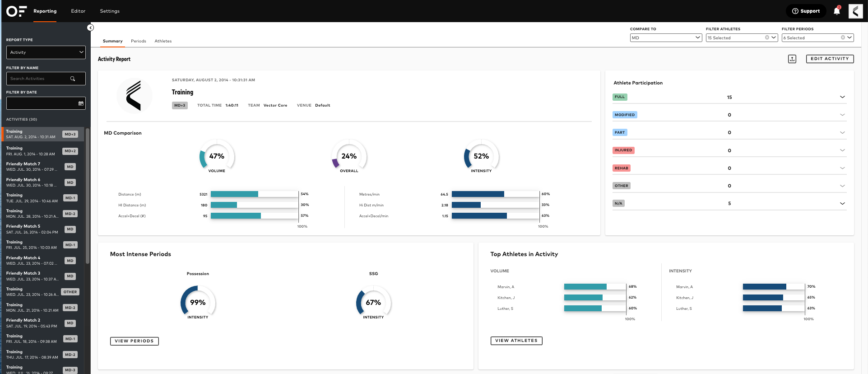Image resolution: width=868 pixels, height=374 pixels.
Task: Switch to the Periods tab
Action: pyautogui.click(x=138, y=41)
